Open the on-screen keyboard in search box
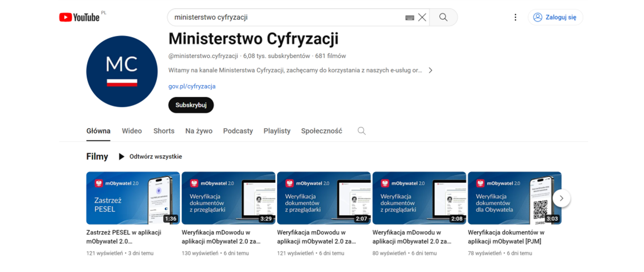 click(x=410, y=17)
